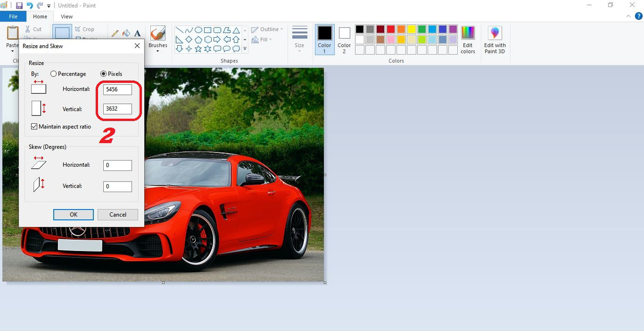Click the Undo arrow in title bar

point(30,6)
